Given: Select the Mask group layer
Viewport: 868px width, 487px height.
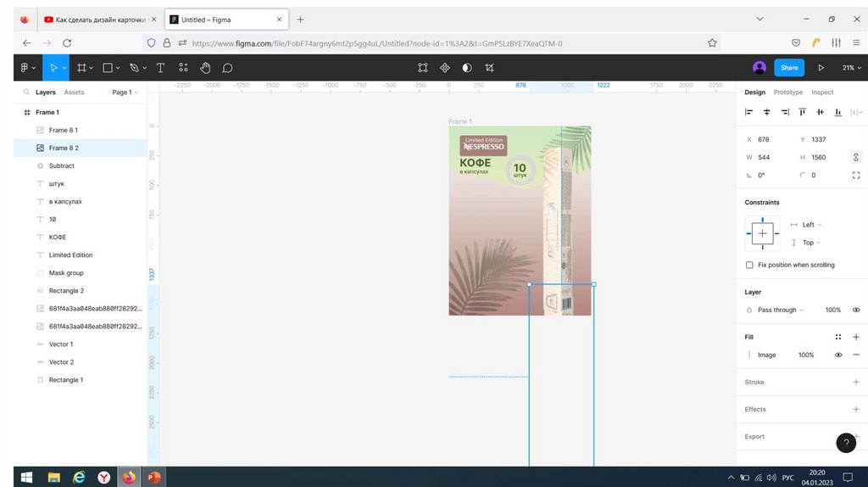Looking at the screenshot, I should 66,273.
